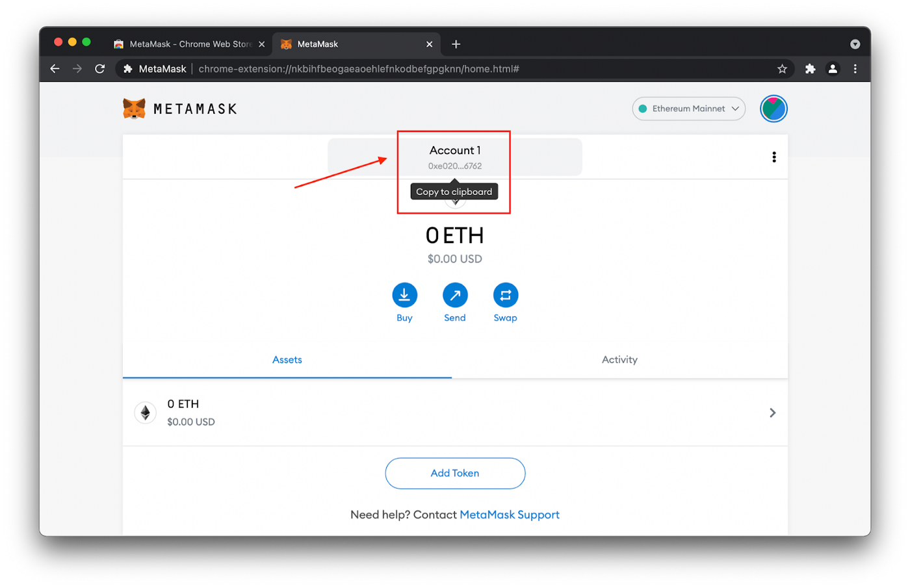Click the extension info icon in address bar
Image resolution: width=910 pixels, height=588 pixels.
pos(128,69)
